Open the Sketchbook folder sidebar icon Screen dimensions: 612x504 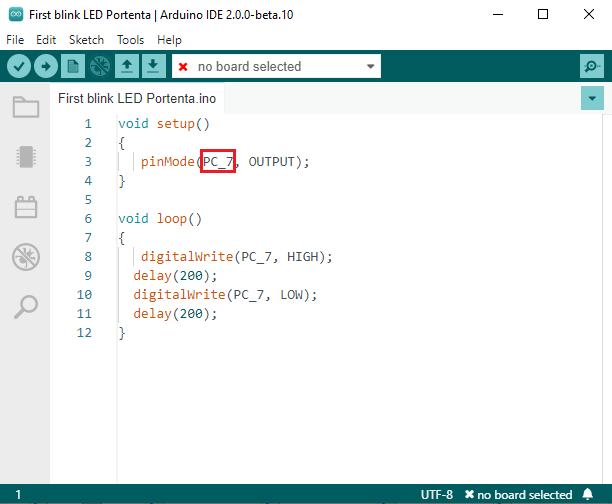point(26,107)
